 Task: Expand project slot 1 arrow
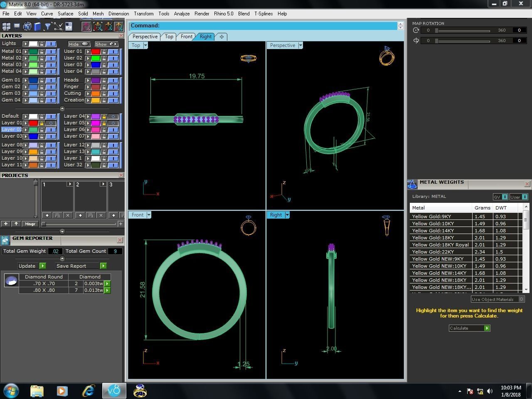coord(69,184)
